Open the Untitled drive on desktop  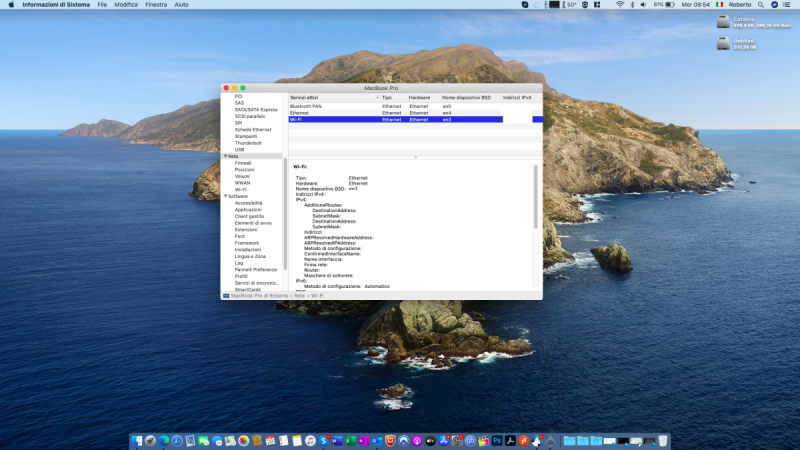pyautogui.click(x=724, y=42)
